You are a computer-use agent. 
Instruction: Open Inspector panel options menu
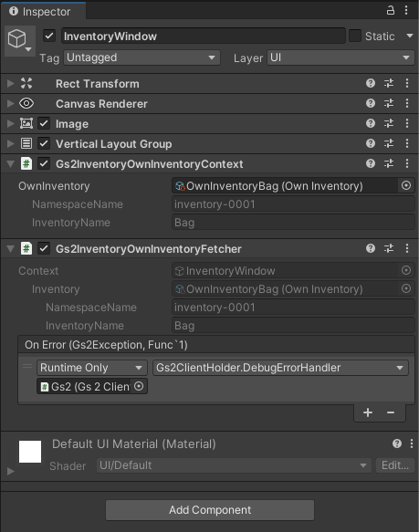click(406, 10)
